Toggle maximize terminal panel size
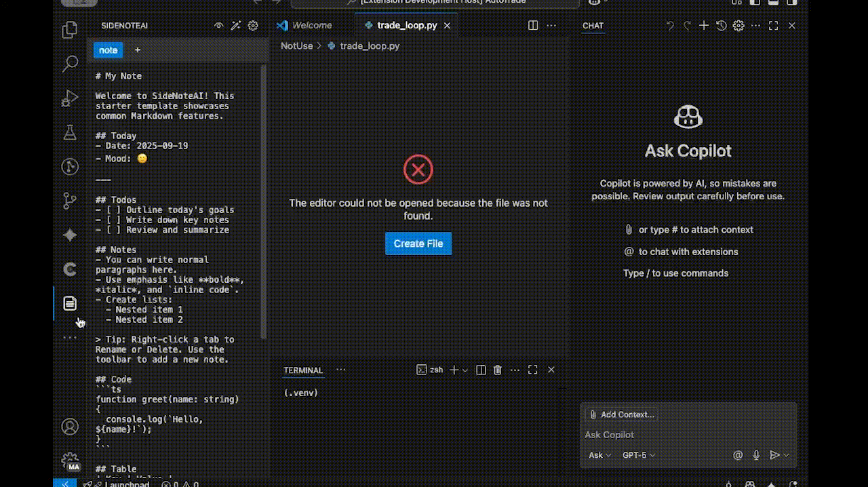 (533, 370)
